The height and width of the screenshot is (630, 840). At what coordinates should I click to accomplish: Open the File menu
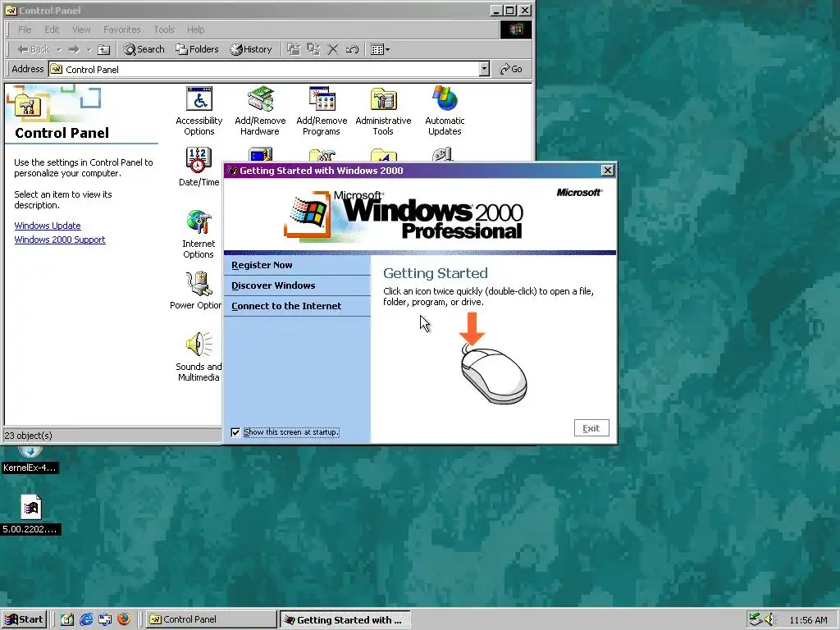25,30
